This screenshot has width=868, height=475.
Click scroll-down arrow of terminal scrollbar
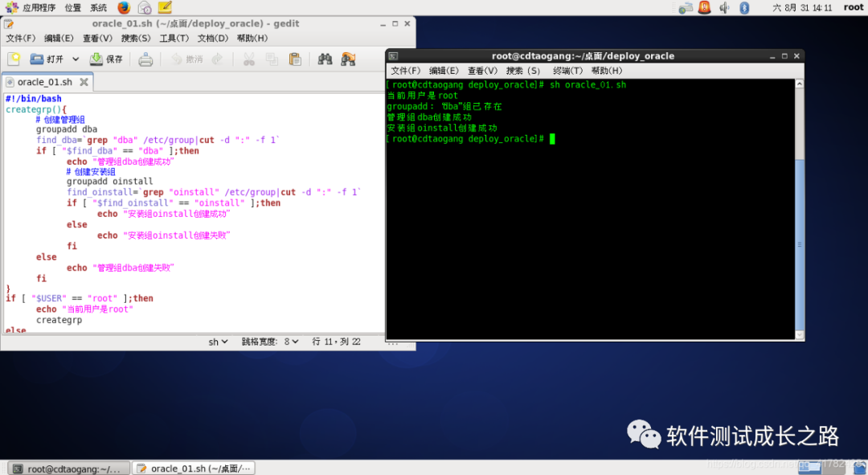pos(800,335)
